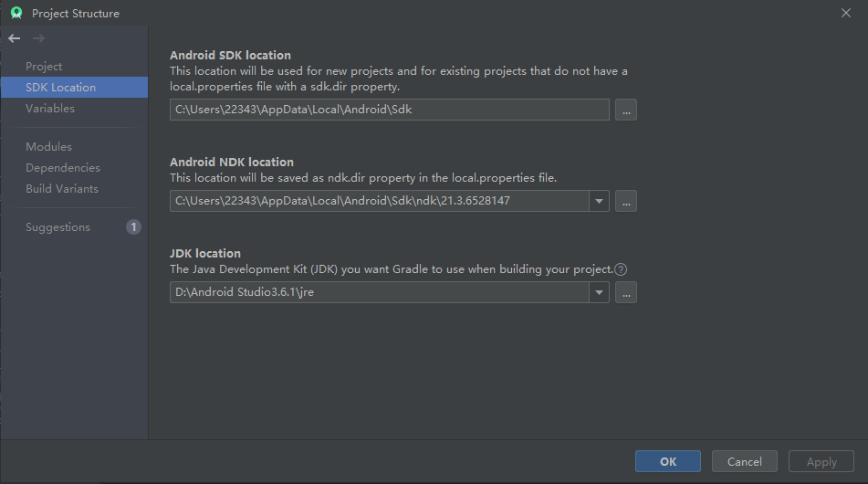
Task: Click the 'Android NDK location' heading
Action: pos(232,163)
